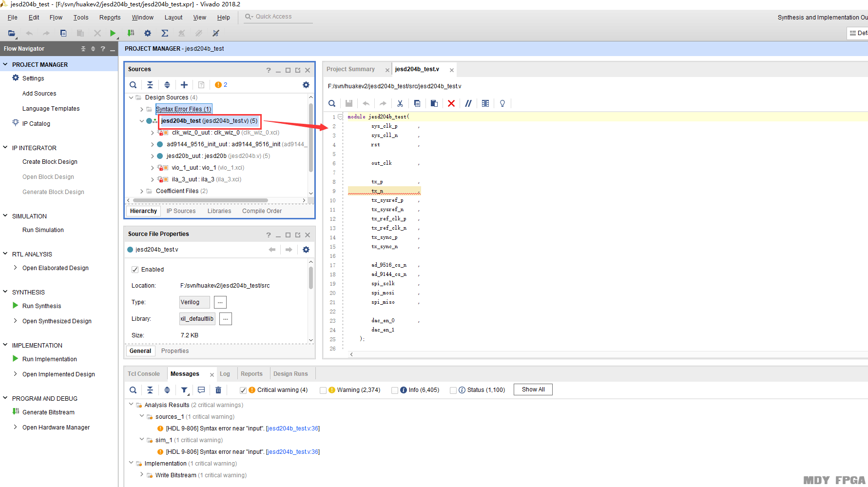Delete messages with the trash icon
This screenshot has width=868, height=487.
tap(218, 390)
